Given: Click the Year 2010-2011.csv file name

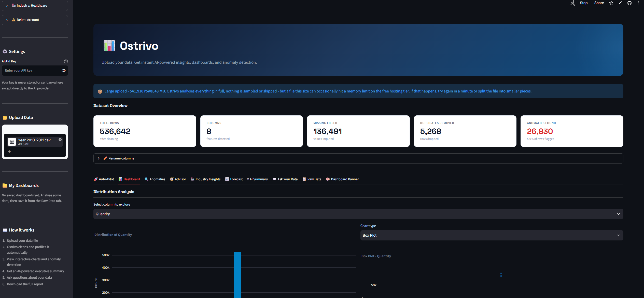Looking at the screenshot, I should pos(34,140).
